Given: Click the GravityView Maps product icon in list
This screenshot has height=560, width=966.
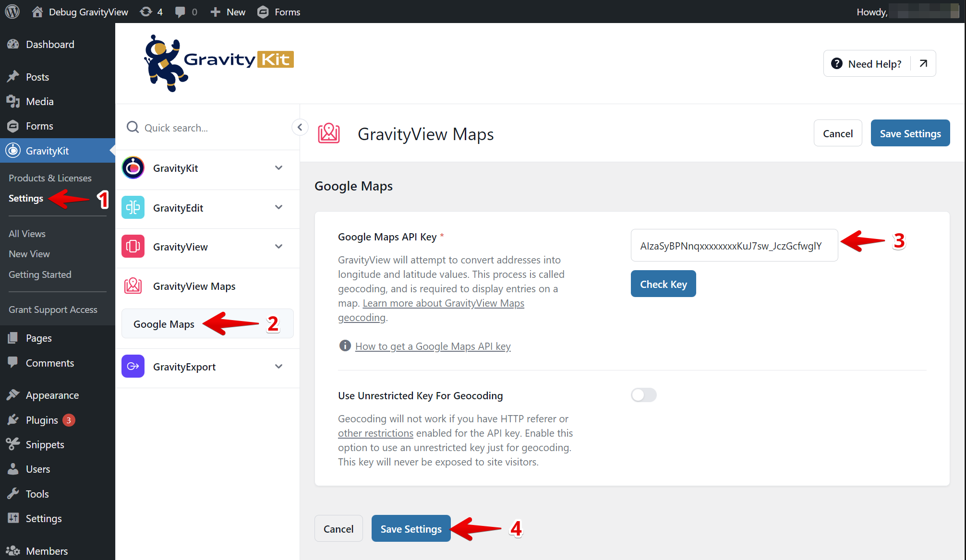Looking at the screenshot, I should [x=133, y=286].
